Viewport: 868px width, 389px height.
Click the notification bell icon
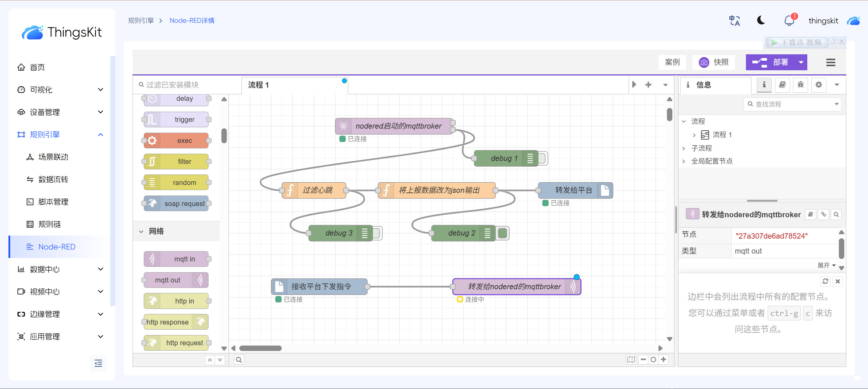(x=789, y=21)
